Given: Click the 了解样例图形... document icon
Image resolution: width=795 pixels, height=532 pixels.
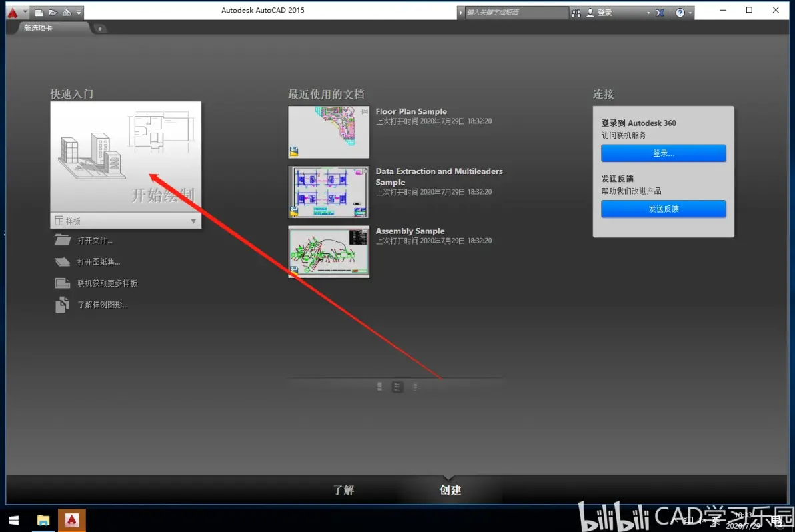Looking at the screenshot, I should point(63,305).
